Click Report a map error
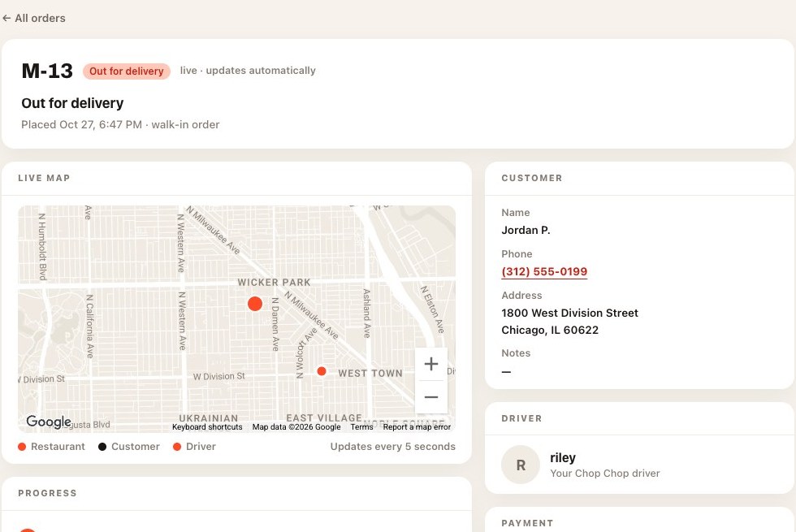The height and width of the screenshot is (532, 796). click(417, 427)
